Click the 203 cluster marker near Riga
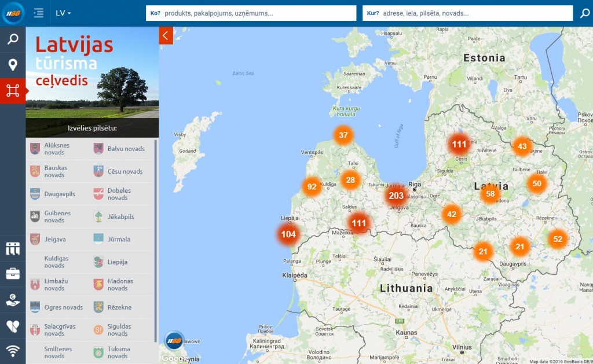The image size is (593, 364). [396, 196]
